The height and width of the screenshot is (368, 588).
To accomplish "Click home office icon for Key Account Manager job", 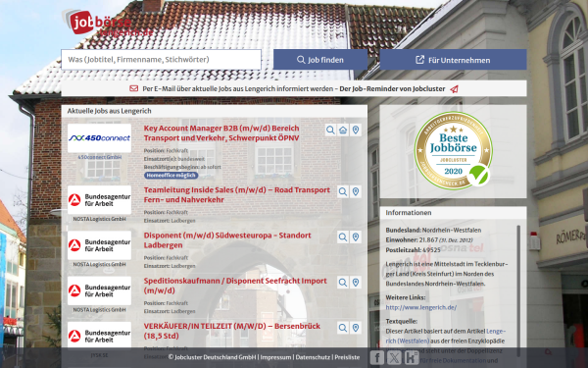I will 343,130.
